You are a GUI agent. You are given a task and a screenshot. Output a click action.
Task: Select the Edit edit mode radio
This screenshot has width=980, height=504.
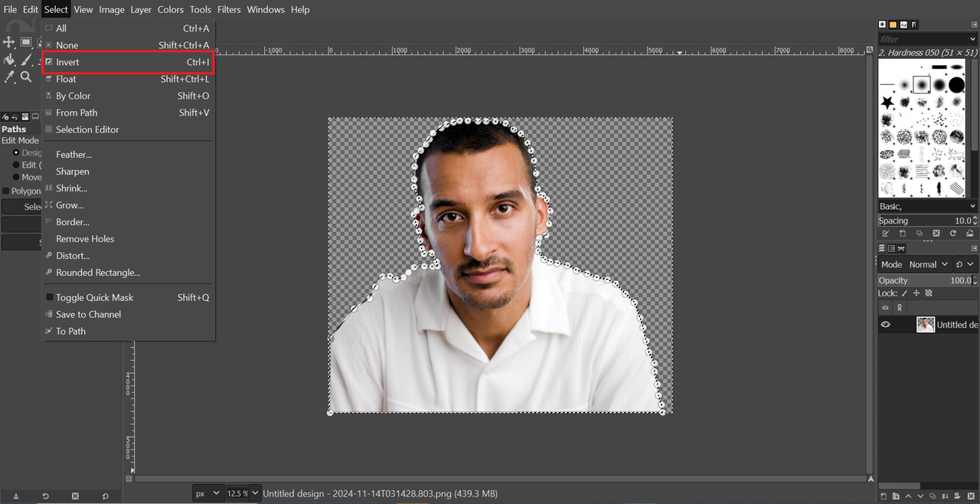tap(16, 165)
